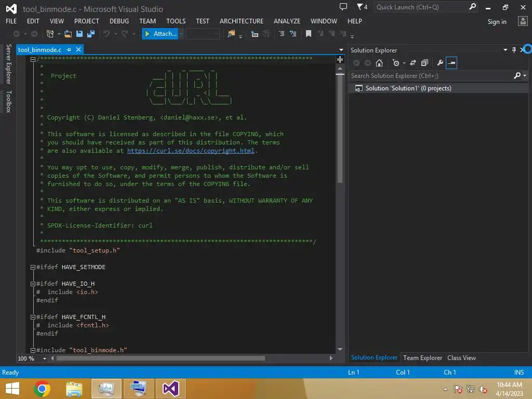Show hidden tray icons arrow
The image size is (532, 399).
[445, 389]
